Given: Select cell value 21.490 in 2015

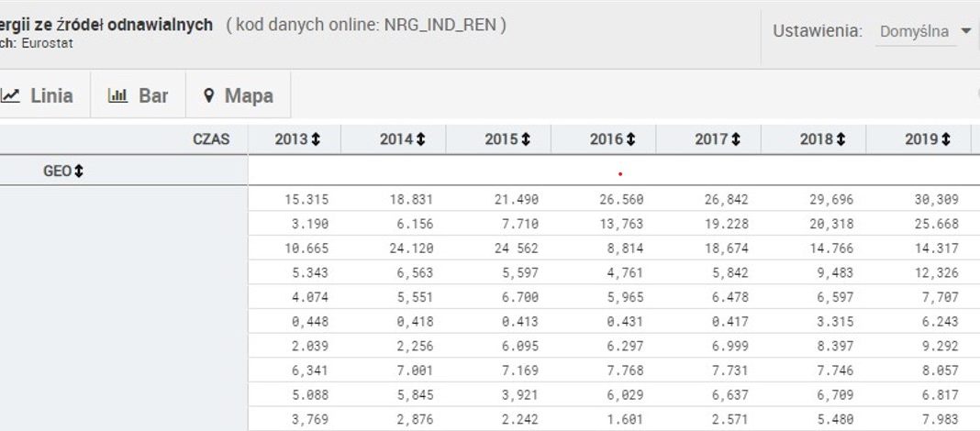Looking at the screenshot, I should [517, 199].
